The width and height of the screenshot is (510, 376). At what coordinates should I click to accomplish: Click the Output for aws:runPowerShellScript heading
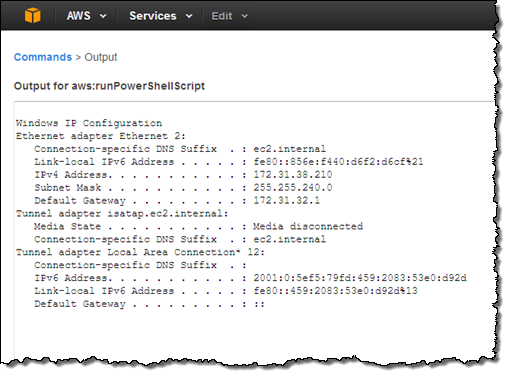coord(109,86)
